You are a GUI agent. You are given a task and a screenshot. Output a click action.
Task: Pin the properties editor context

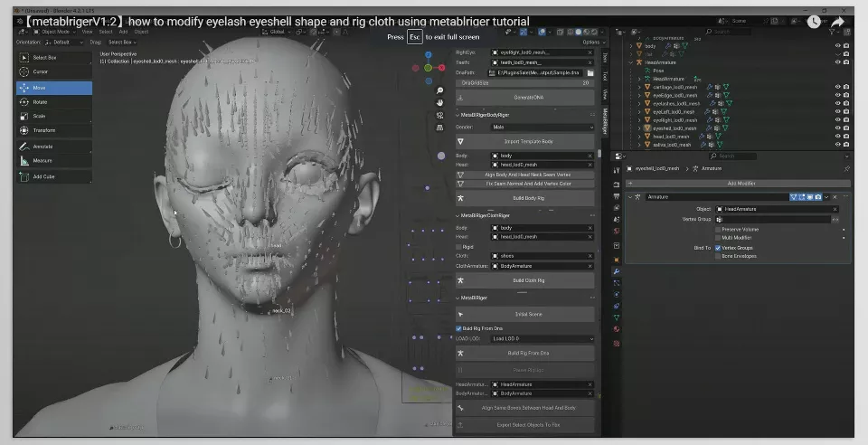pos(846,168)
